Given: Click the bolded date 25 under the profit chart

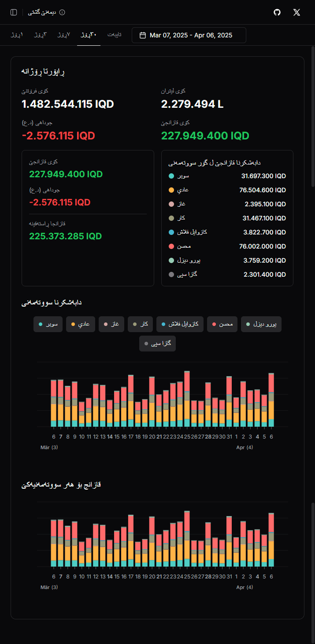Looking at the screenshot, I should [x=187, y=575].
